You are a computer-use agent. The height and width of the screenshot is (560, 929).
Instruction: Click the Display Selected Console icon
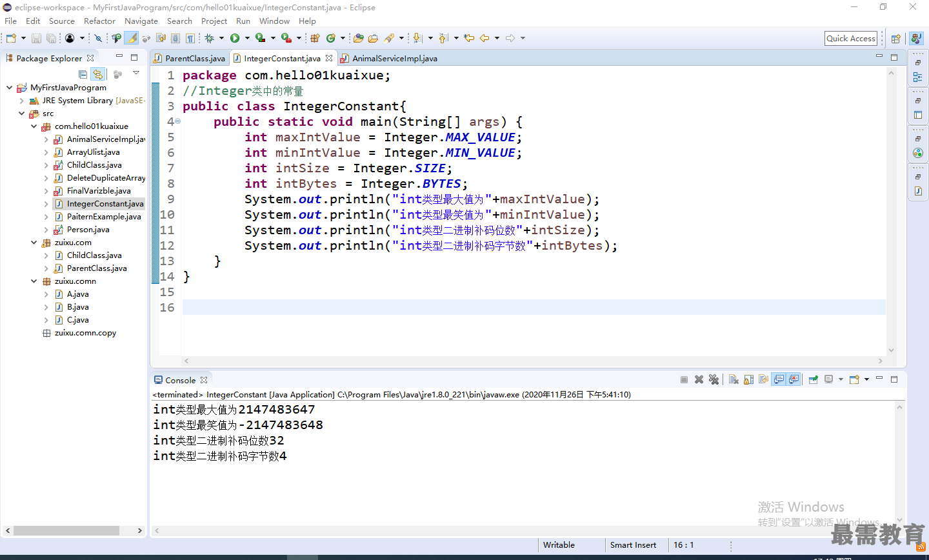click(x=829, y=379)
